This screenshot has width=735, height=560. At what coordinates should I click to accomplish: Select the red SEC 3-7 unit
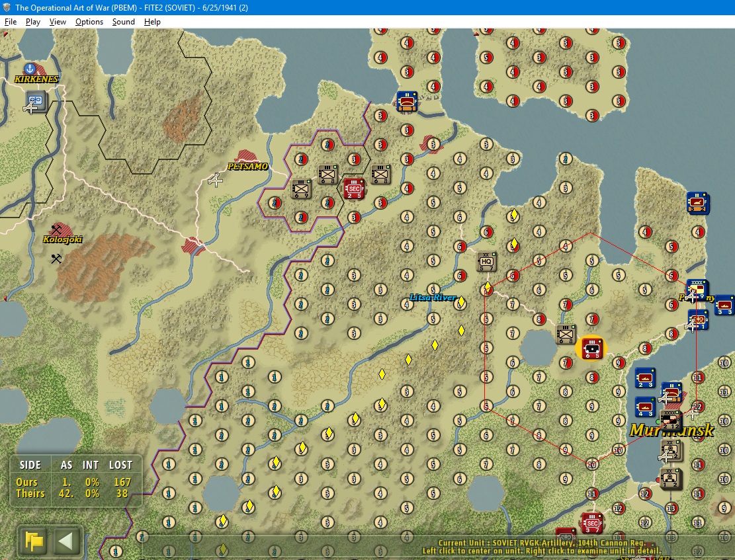pyautogui.click(x=591, y=523)
